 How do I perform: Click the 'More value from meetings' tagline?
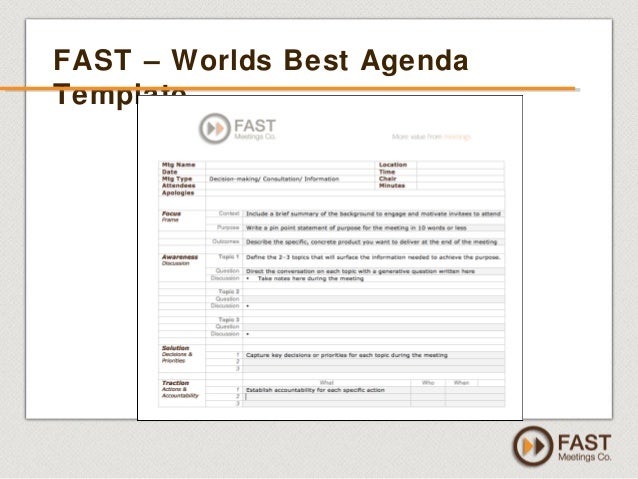(x=431, y=137)
